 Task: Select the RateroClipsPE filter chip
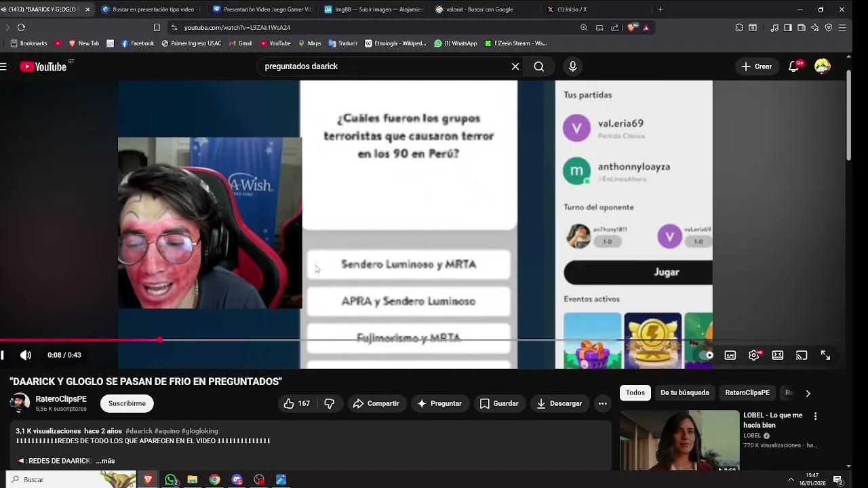point(747,393)
